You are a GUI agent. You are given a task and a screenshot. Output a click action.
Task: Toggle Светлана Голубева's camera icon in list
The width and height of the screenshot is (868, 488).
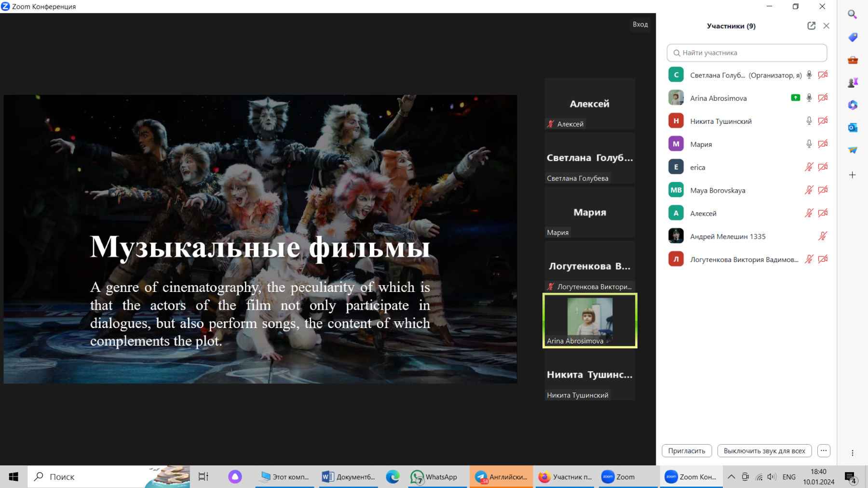(823, 75)
